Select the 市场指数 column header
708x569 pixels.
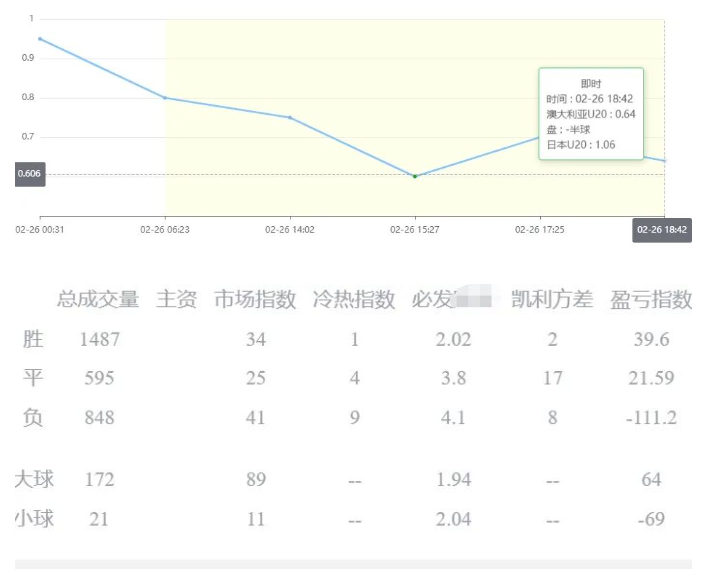coord(255,299)
